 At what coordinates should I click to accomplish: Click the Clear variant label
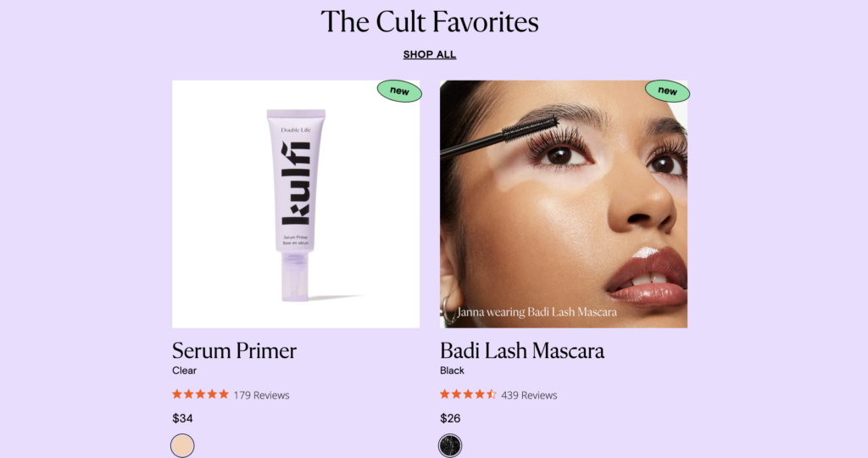pos(184,371)
